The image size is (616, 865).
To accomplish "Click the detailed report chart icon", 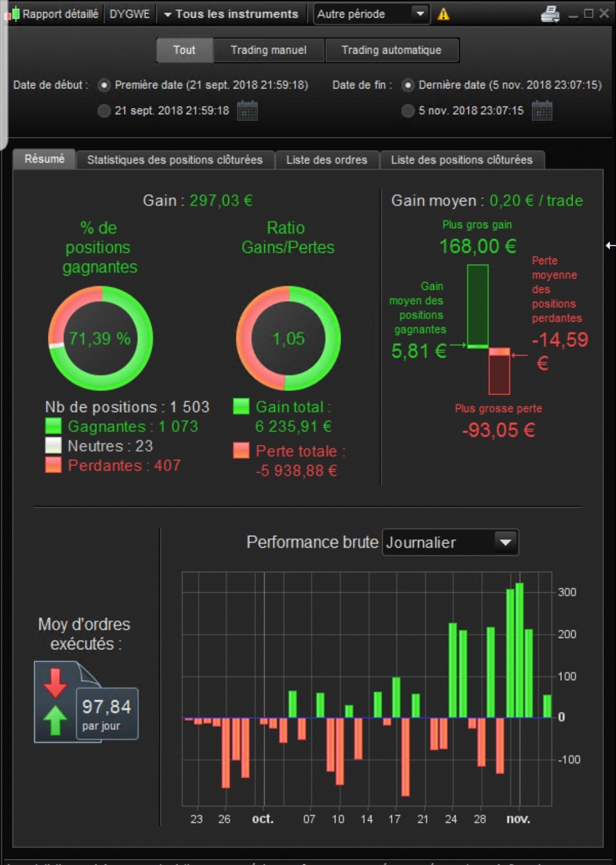I will pos(12,14).
